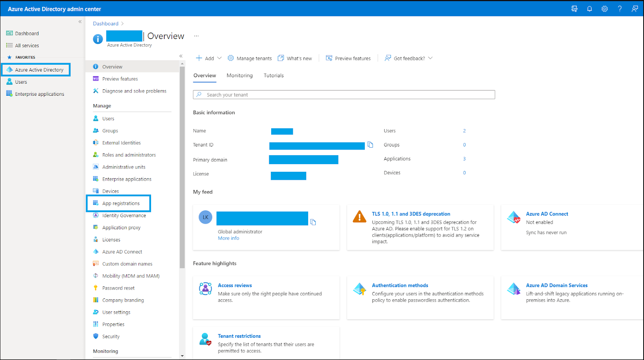Click Security shield icon
Viewport: 644px width, 360px height.
click(96, 336)
